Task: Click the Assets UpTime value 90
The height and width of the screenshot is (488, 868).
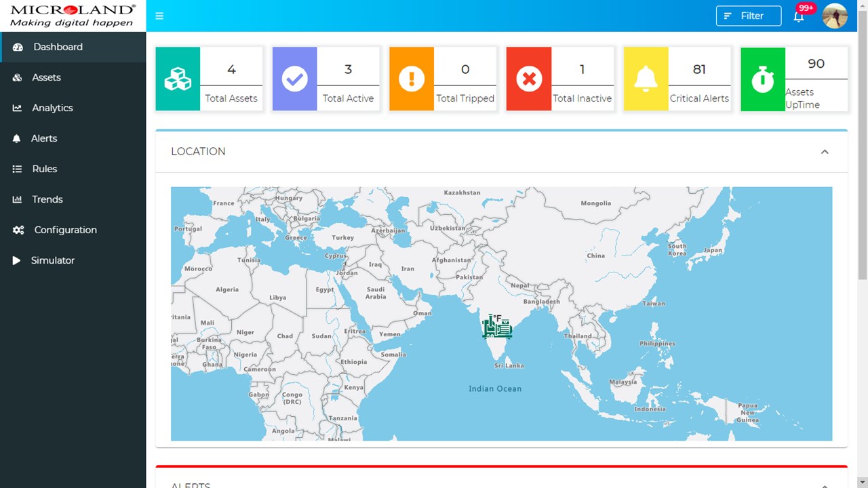Action: 816,64
